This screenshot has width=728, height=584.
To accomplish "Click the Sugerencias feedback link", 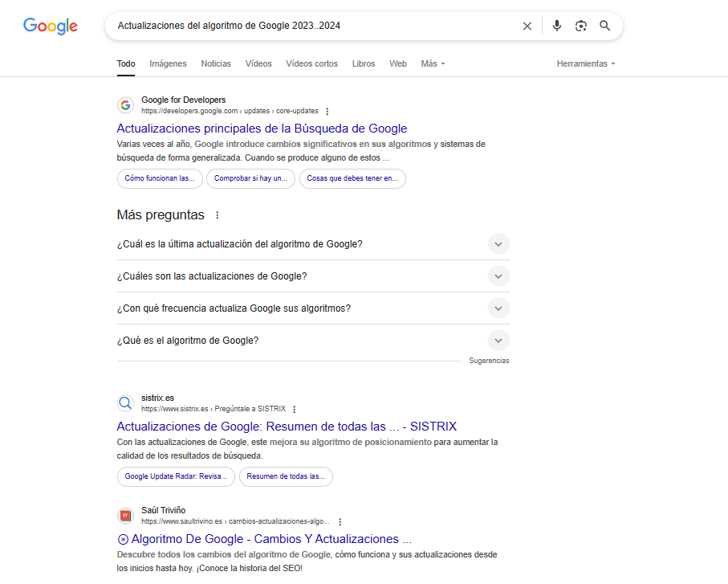I will tap(489, 361).
